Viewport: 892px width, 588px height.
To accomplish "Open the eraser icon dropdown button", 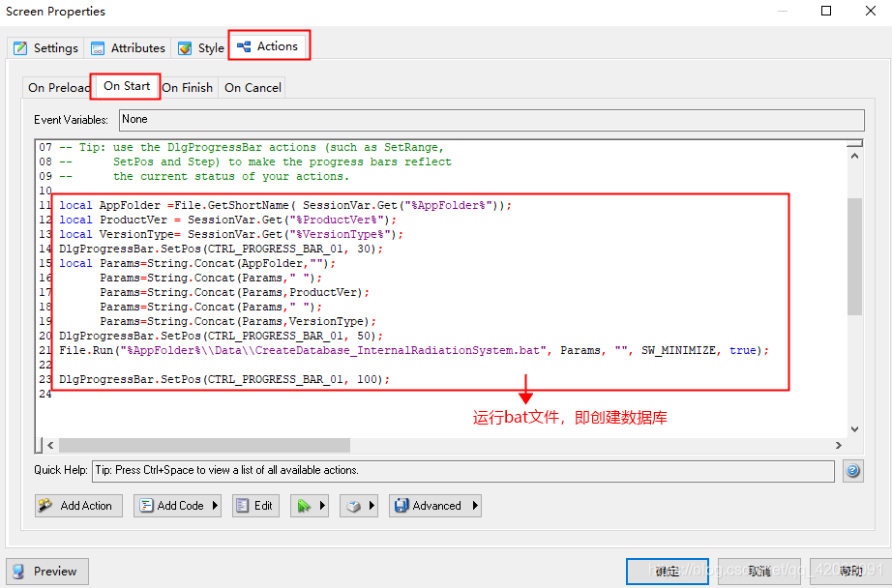I will (359, 506).
